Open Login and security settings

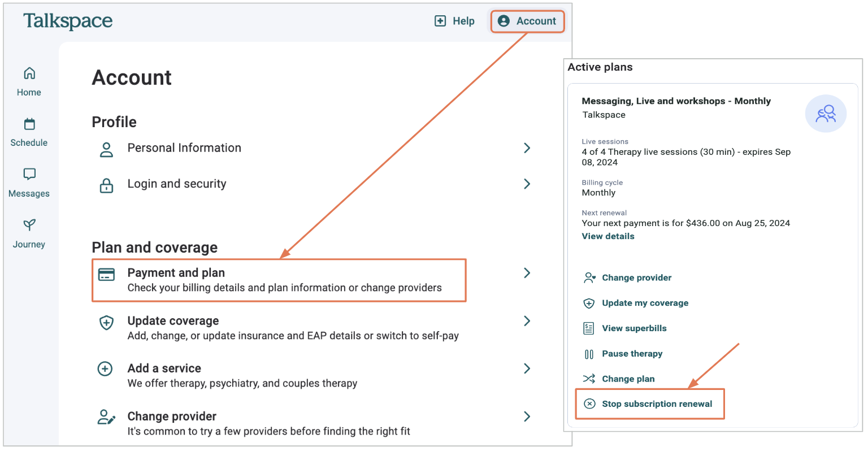pos(177,184)
